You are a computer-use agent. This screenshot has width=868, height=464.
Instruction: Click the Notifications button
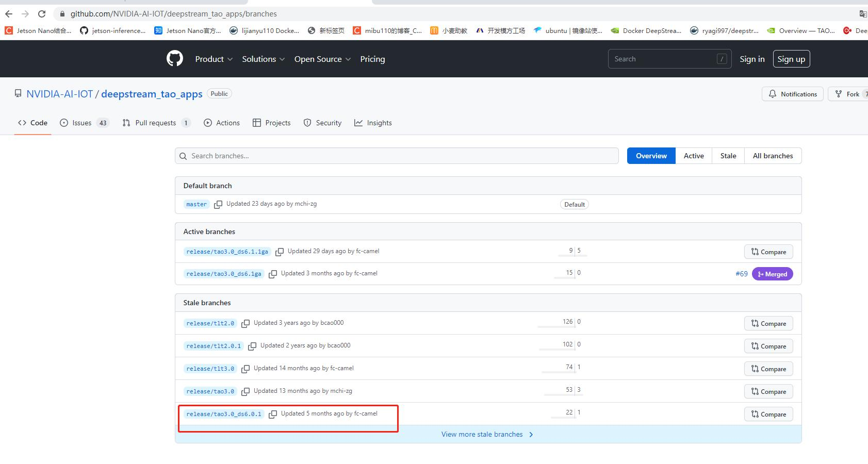(793, 94)
